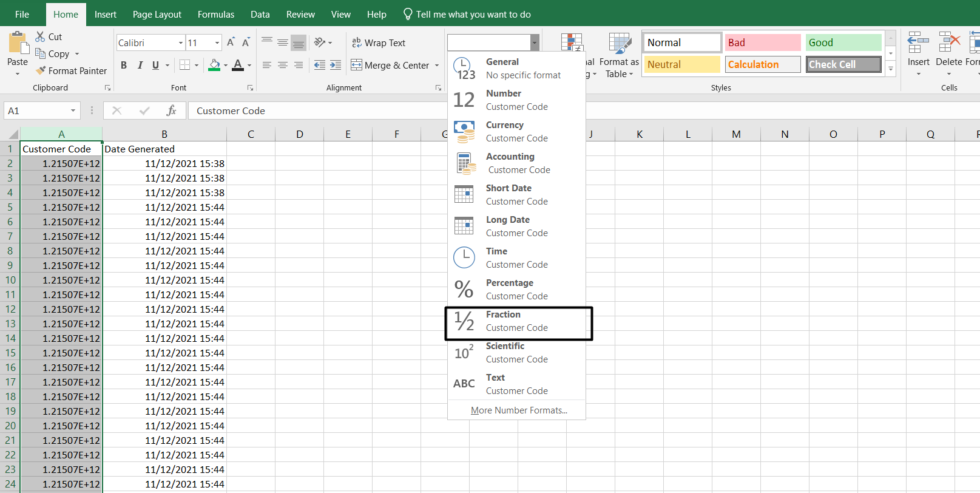The width and height of the screenshot is (980, 493).
Task: Select Short Date format
Action: point(516,194)
